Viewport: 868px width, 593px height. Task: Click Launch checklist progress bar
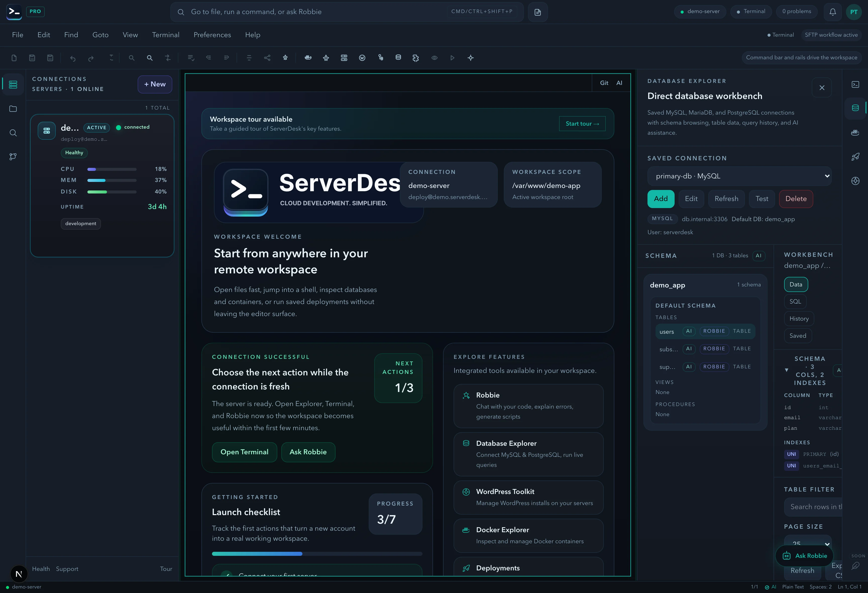pyautogui.click(x=317, y=554)
